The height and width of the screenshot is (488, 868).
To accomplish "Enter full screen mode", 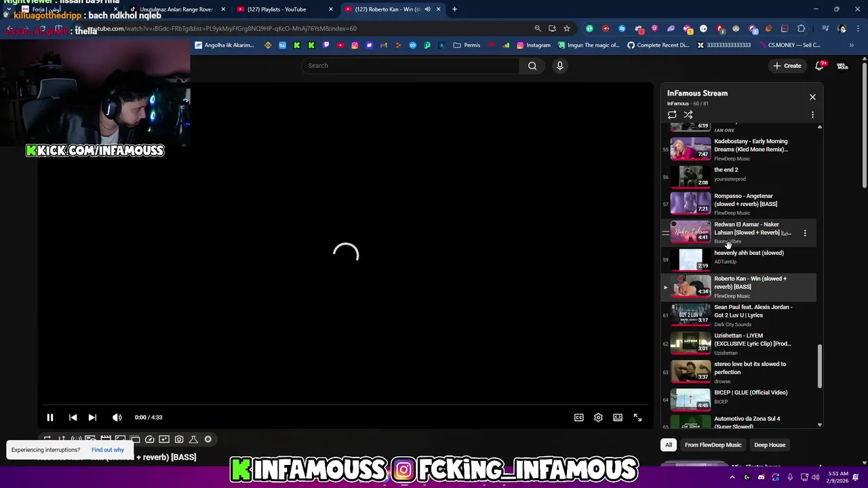I will pyautogui.click(x=637, y=418).
